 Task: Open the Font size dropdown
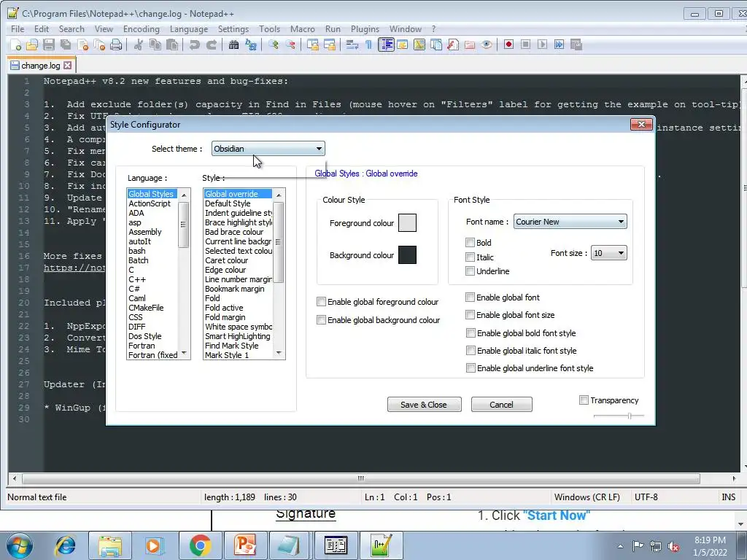click(609, 253)
